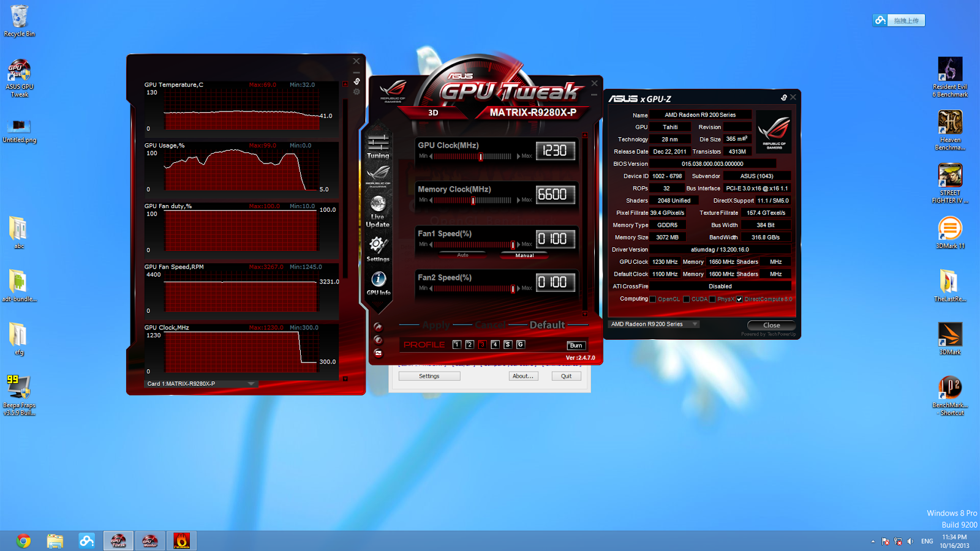
Task: Click Apply in GPU Tweak
Action: point(435,324)
